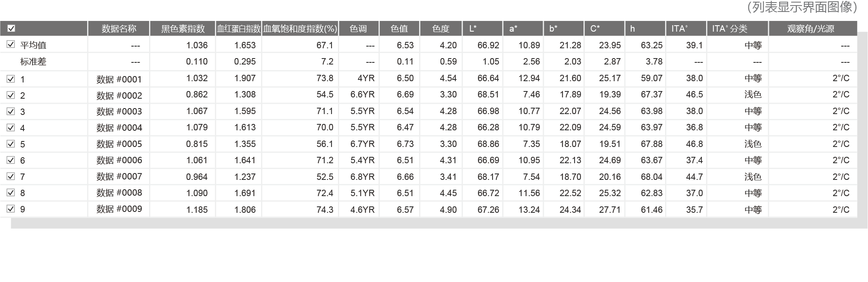Click the L* column header
Image resolution: width=868 pixels, height=282 pixels.
482,29
